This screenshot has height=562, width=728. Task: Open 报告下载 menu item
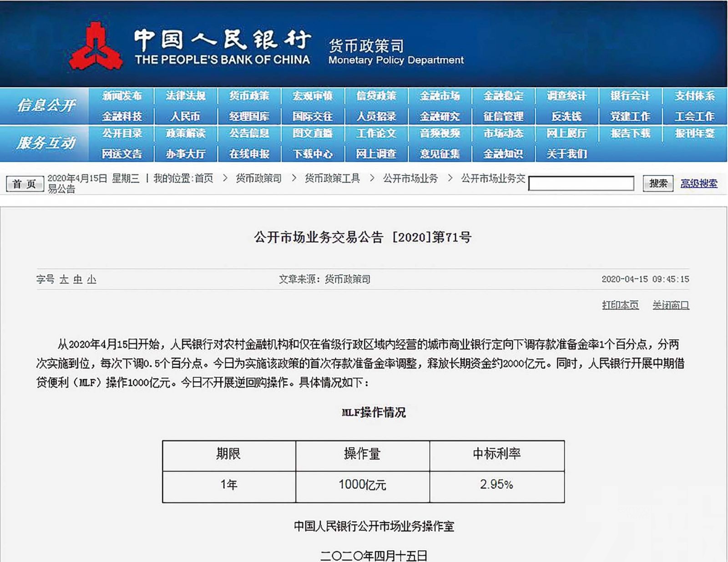point(630,133)
